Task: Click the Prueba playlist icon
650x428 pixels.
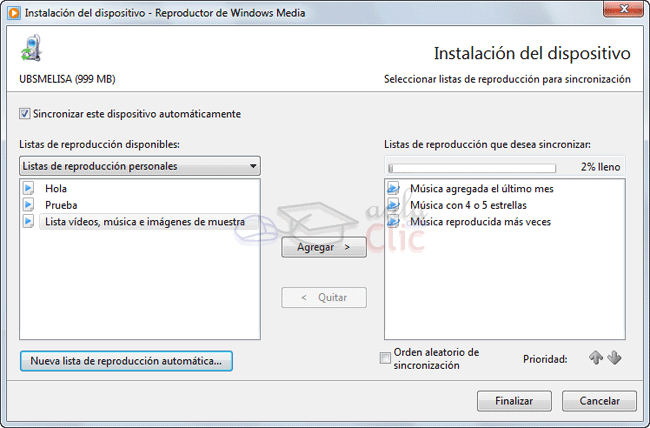Action: 28,205
